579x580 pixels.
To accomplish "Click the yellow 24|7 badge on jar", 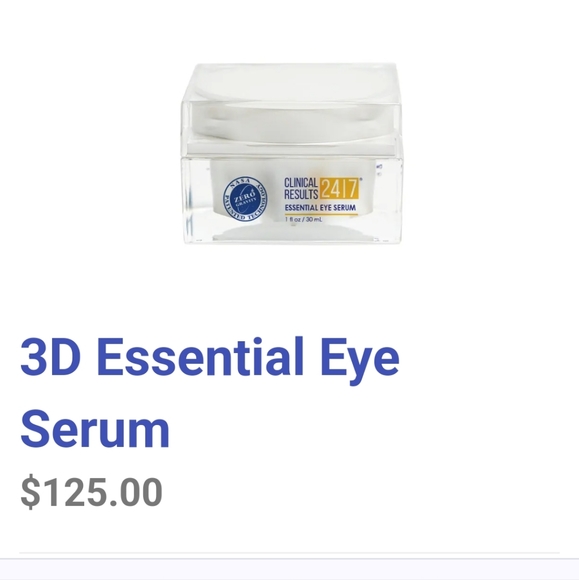I will 339,188.
